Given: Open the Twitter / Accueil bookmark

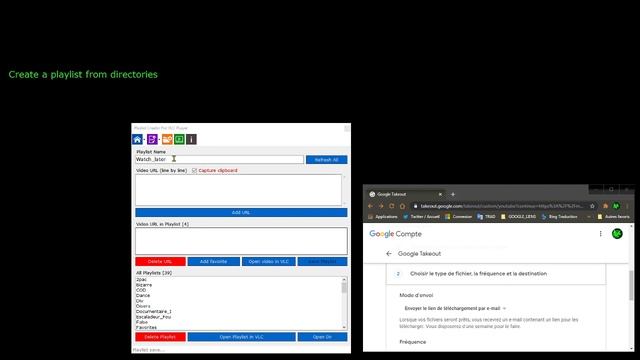Looking at the screenshot, I should 421,217.
